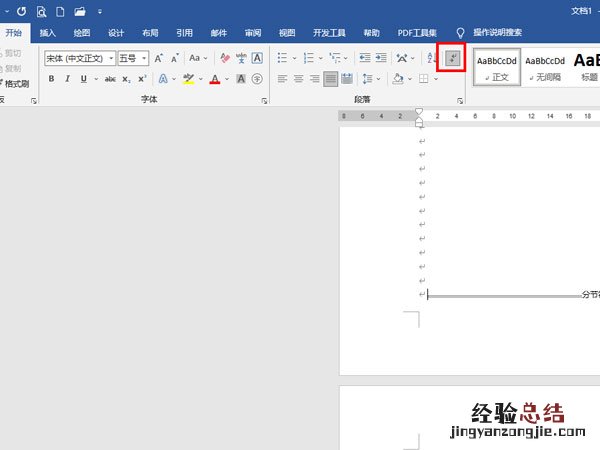Toggle italic formatting
600x450 pixels.
point(66,79)
